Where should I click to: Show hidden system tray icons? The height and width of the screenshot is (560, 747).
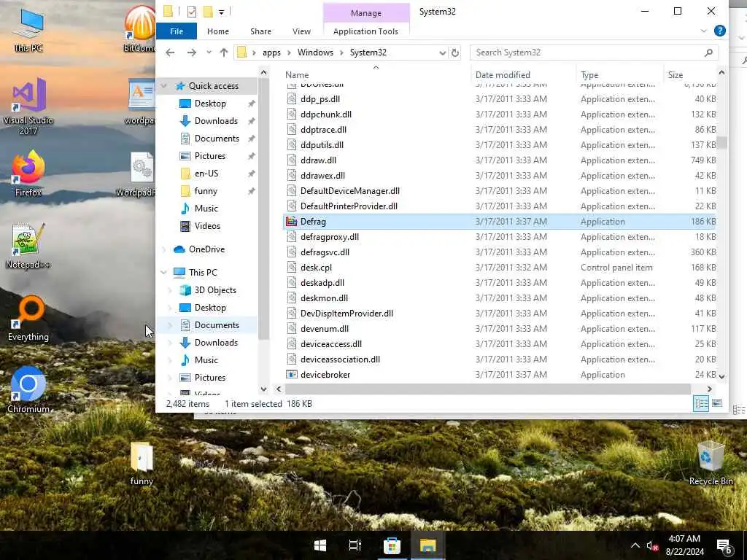[635, 545]
